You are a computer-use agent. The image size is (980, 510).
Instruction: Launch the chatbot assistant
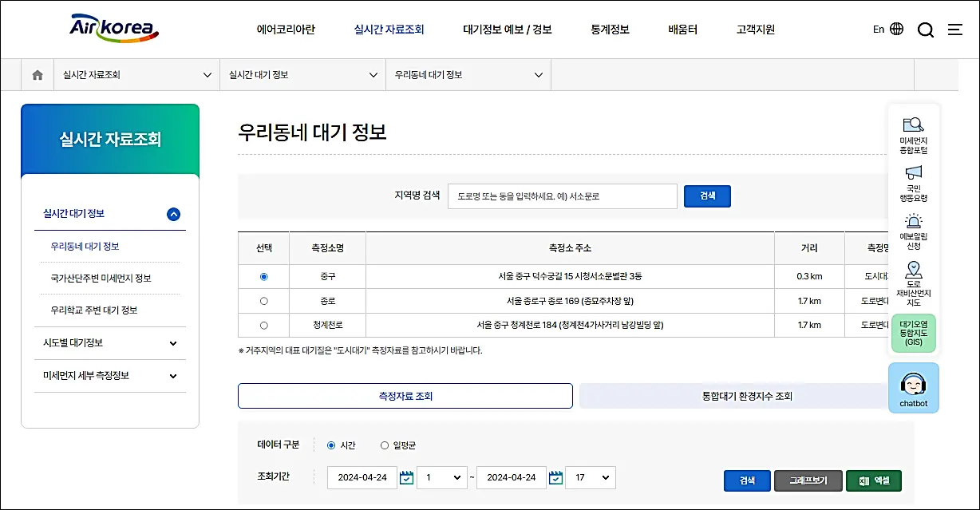(913, 388)
